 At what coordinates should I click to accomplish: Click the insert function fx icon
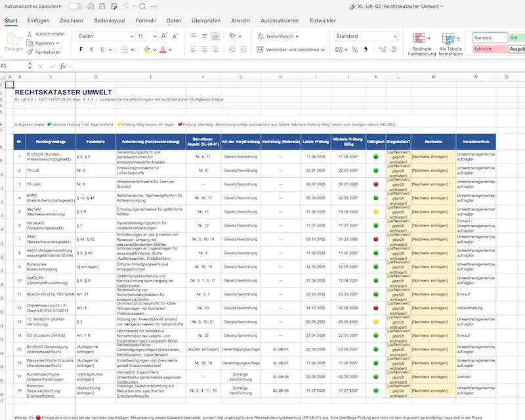pos(62,66)
